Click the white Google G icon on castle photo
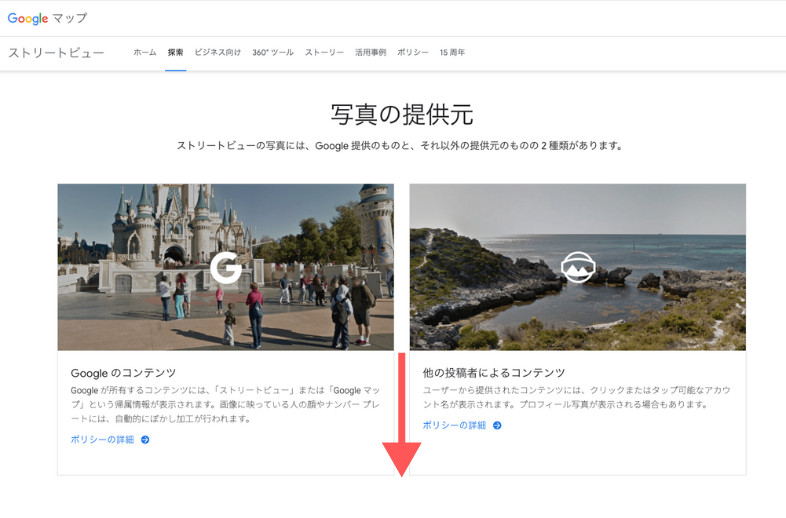The width and height of the screenshot is (786, 518). (225, 267)
